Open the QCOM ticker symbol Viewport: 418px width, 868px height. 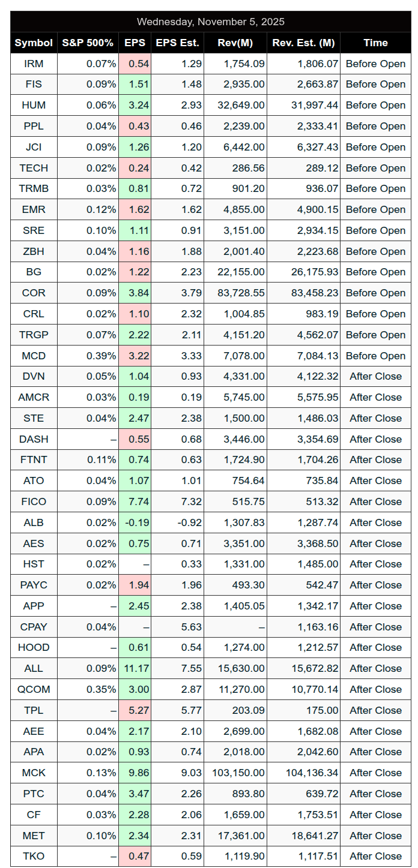(34, 689)
